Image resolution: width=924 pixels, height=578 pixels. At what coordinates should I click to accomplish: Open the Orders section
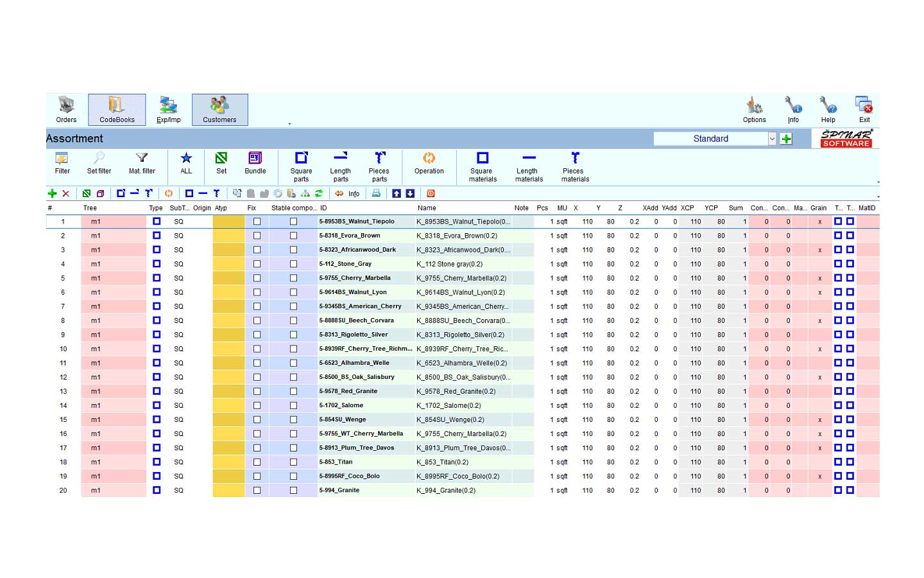[x=66, y=110]
